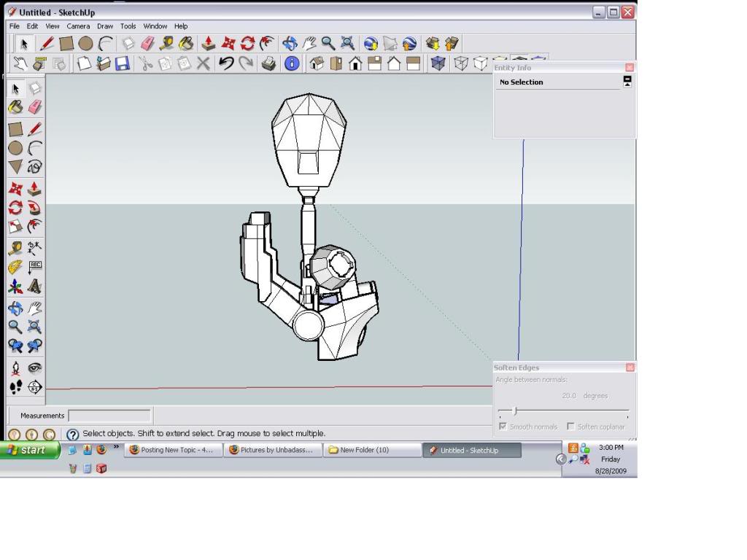Expand the Entity Info details arrow
Image resolution: width=747 pixels, height=560 pixels.
pos(627,82)
